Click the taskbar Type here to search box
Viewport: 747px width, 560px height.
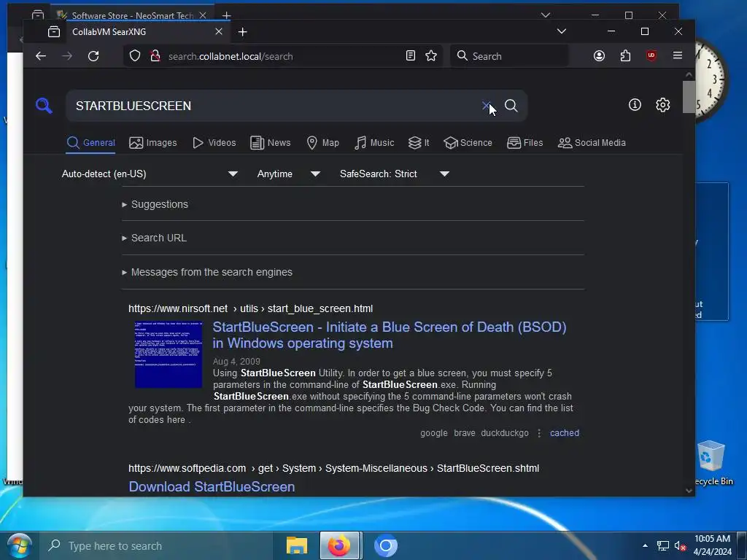[156, 545]
